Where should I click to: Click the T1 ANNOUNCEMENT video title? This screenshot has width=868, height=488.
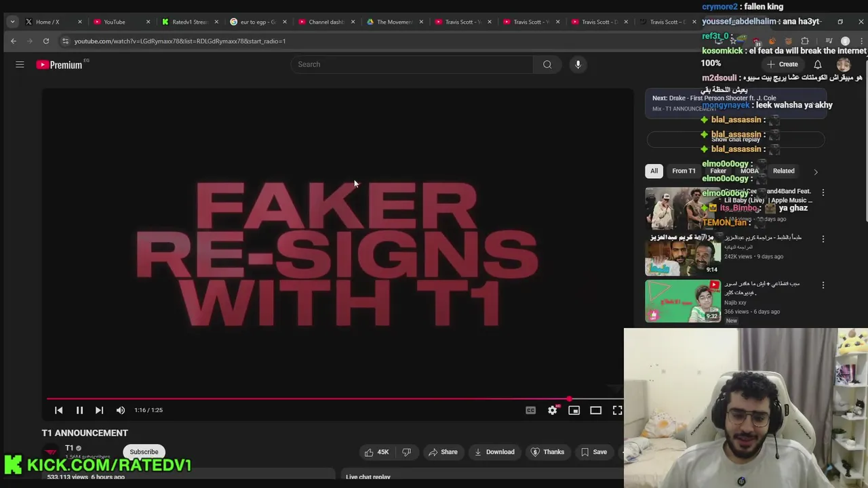click(85, 433)
